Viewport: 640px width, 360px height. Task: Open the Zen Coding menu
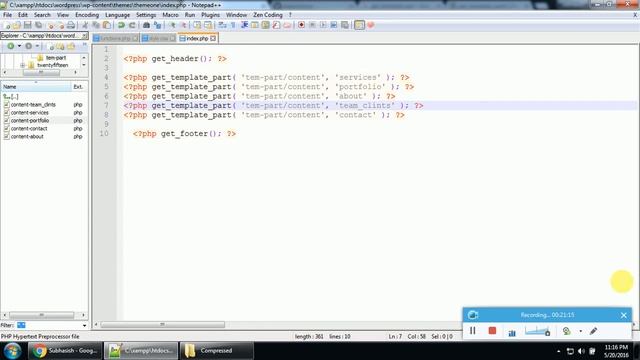tap(268, 15)
